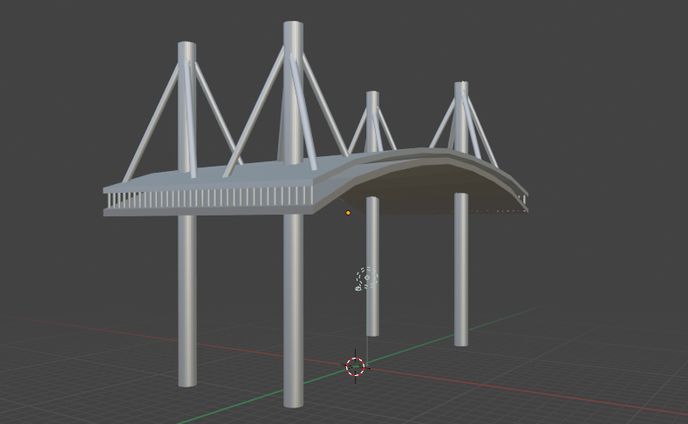Select the right rear pillar under the arch
The height and width of the screenshot is (424, 688).
(461, 270)
